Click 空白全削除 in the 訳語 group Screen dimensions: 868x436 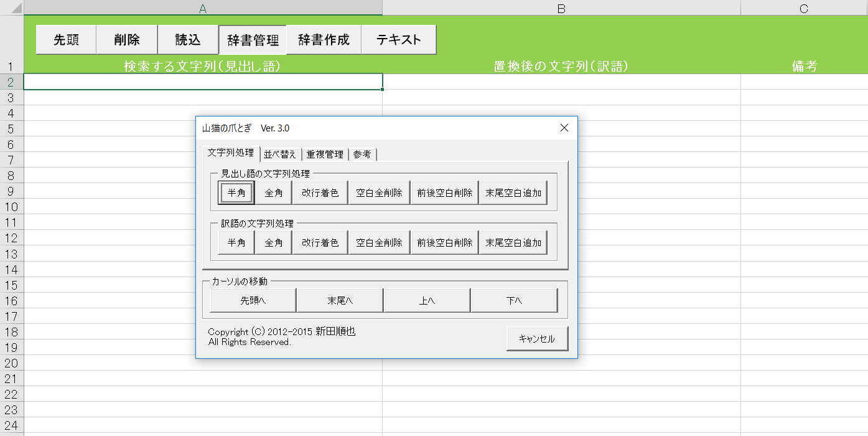point(379,242)
